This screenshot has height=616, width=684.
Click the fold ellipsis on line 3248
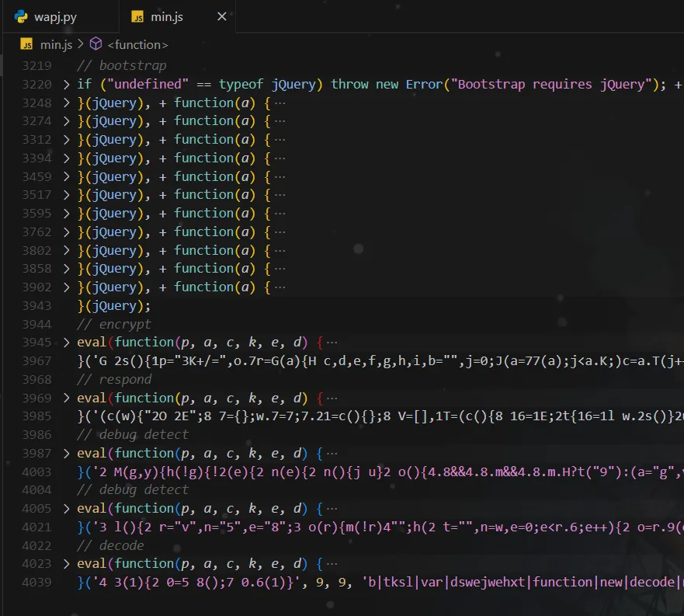click(x=280, y=103)
